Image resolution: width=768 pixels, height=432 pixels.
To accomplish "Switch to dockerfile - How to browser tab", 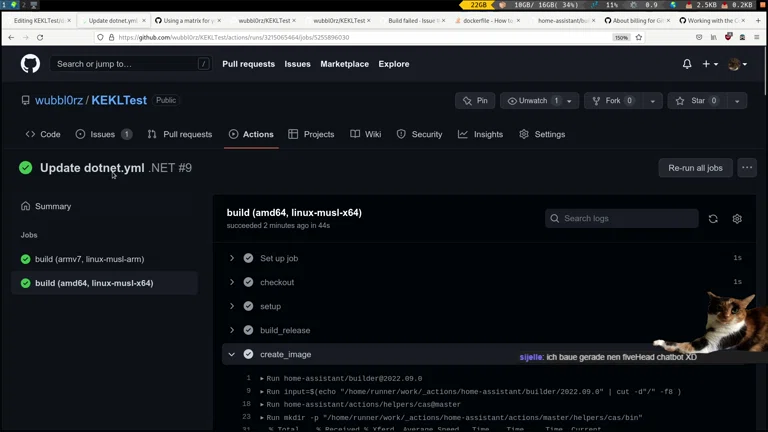I will [x=488, y=21].
